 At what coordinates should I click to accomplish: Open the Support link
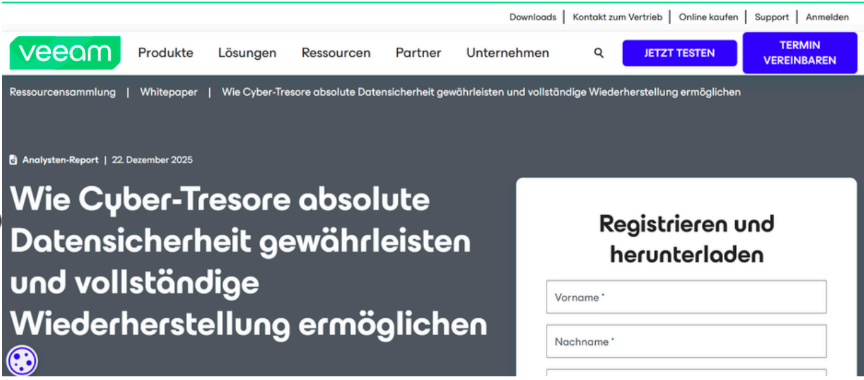[771, 17]
